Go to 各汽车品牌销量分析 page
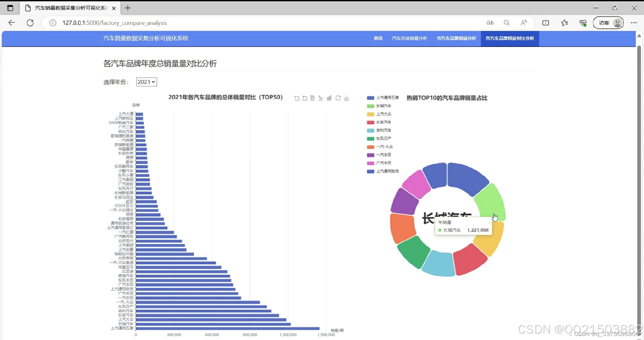The image size is (644, 340). pyautogui.click(x=456, y=38)
